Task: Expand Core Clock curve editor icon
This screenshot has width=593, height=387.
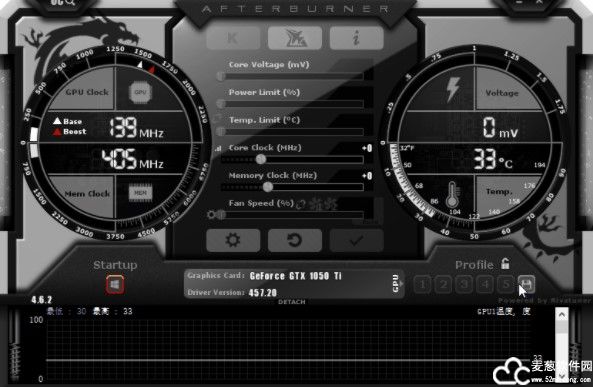Action: point(218,149)
